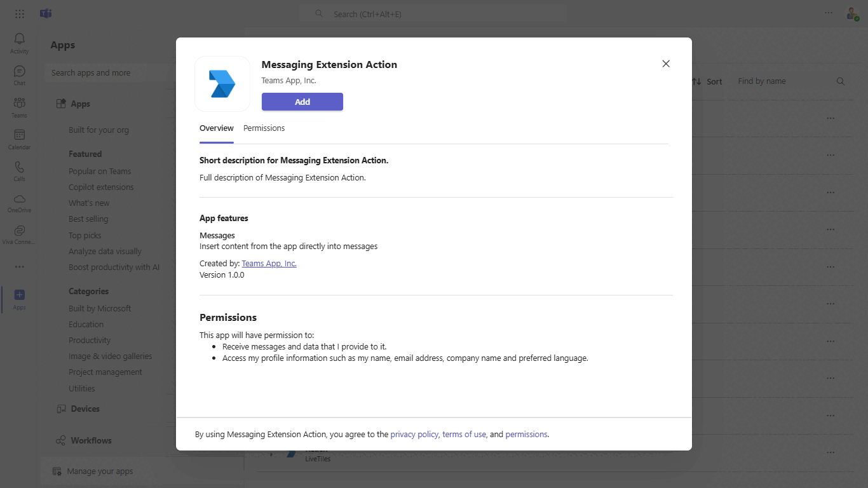Sort the app list
868x488 pixels.
click(x=707, y=81)
